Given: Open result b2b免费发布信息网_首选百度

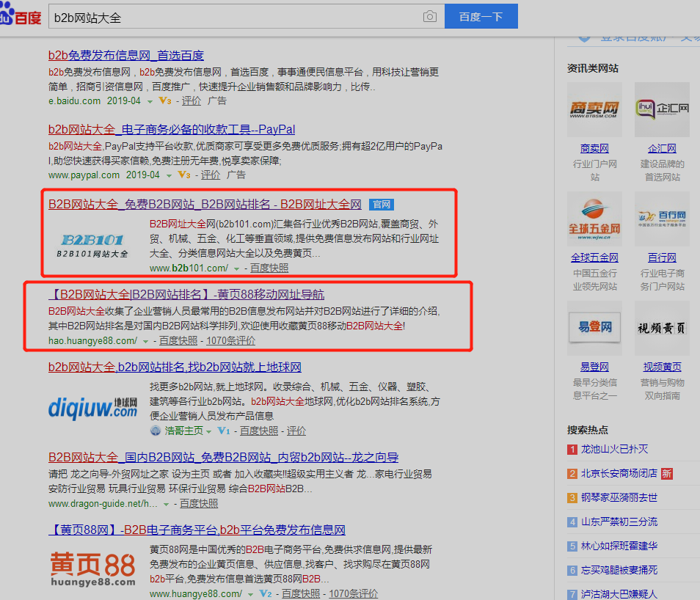Looking at the screenshot, I should 126,55.
